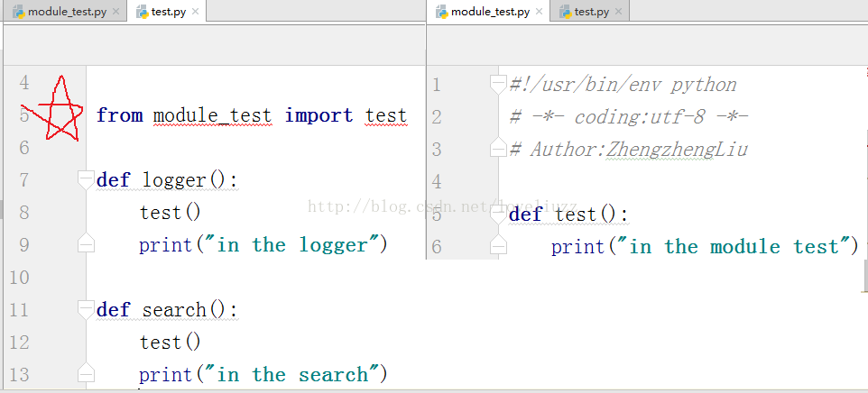Collapse the logger function fold marker
Image resolution: width=868 pixels, height=393 pixels.
pyautogui.click(x=86, y=178)
